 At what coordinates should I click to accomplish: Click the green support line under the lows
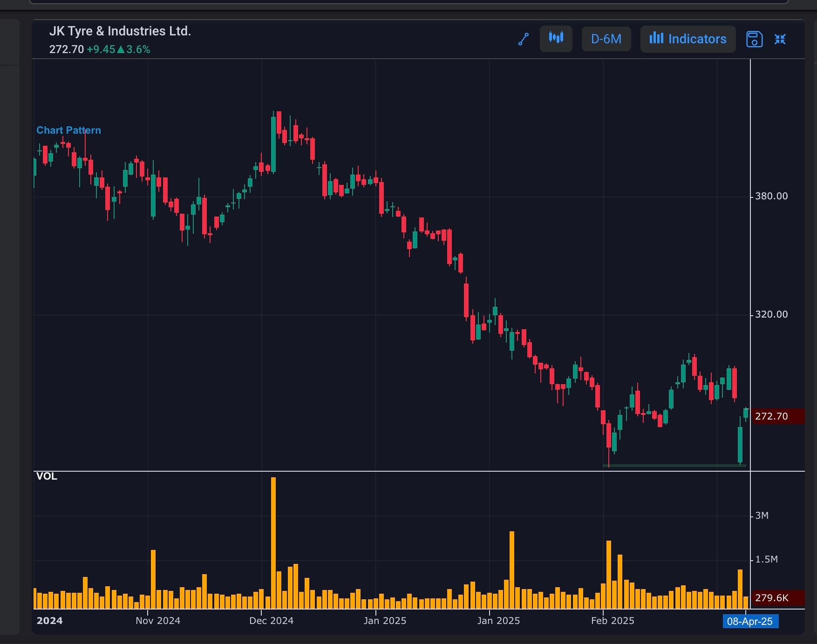click(674, 465)
